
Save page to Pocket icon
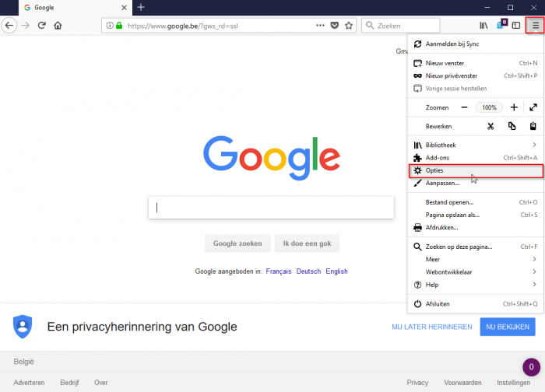pos(335,26)
